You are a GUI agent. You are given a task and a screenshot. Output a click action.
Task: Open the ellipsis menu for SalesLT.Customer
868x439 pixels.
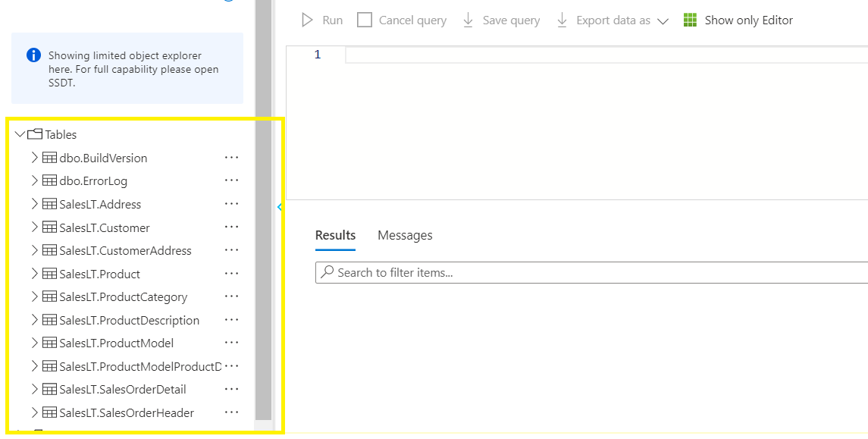232,227
